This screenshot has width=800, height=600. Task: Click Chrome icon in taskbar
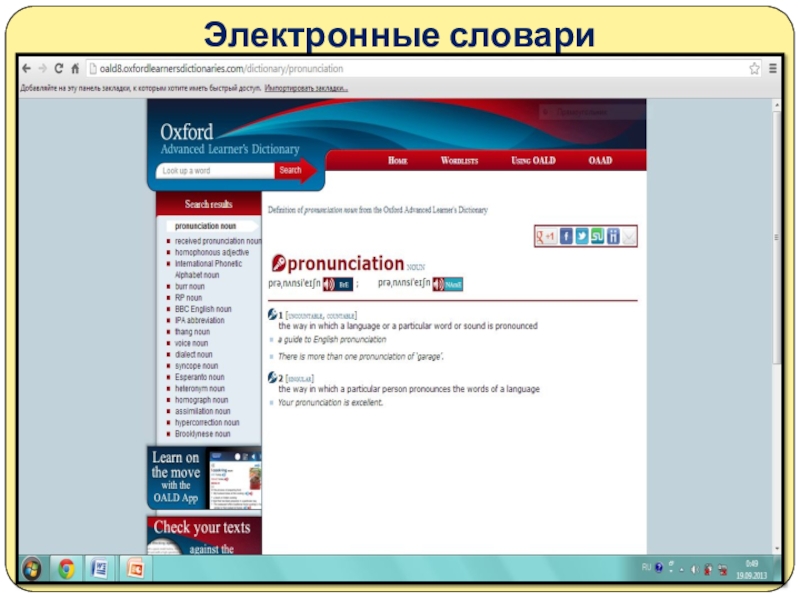(x=66, y=568)
